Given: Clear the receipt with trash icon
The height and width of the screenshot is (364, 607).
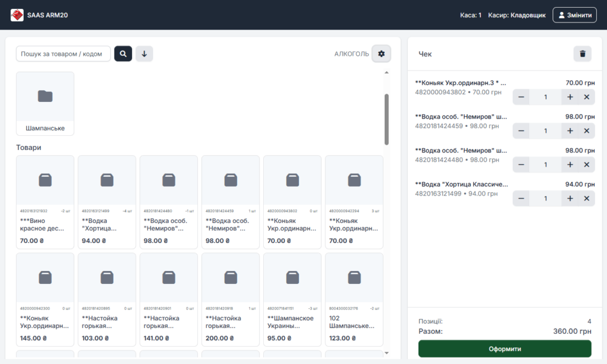Looking at the screenshot, I should coord(582,54).
